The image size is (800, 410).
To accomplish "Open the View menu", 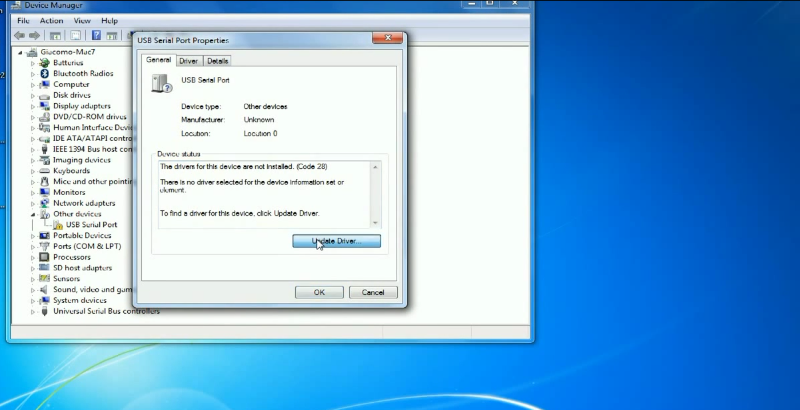I will (82, 20).
